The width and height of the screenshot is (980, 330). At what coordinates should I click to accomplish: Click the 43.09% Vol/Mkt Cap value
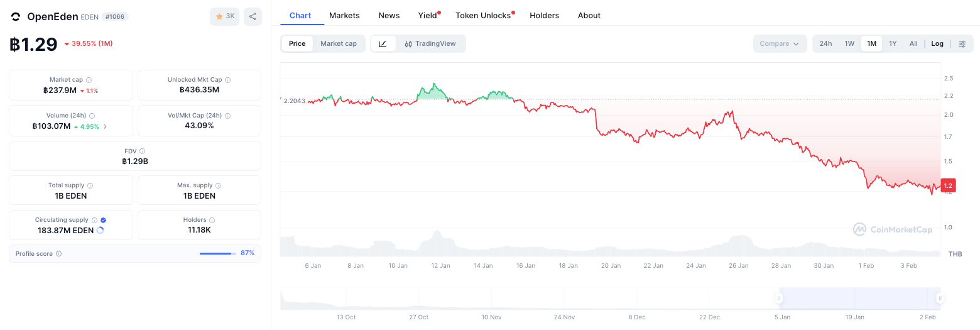click(199, 126)
